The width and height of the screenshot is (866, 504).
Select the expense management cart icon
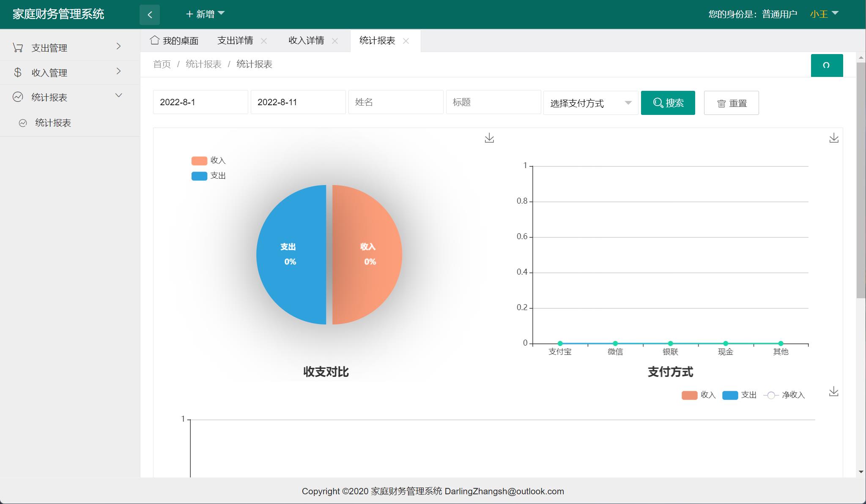[18, 47]
